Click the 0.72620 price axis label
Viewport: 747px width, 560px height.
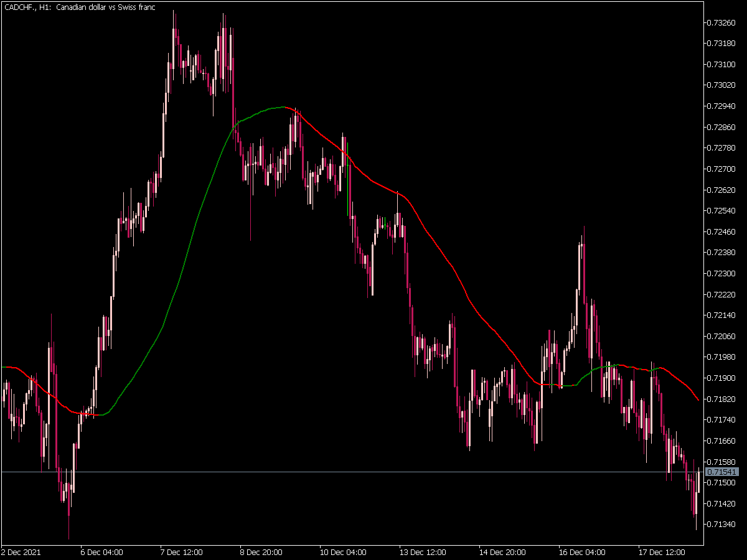720,190
